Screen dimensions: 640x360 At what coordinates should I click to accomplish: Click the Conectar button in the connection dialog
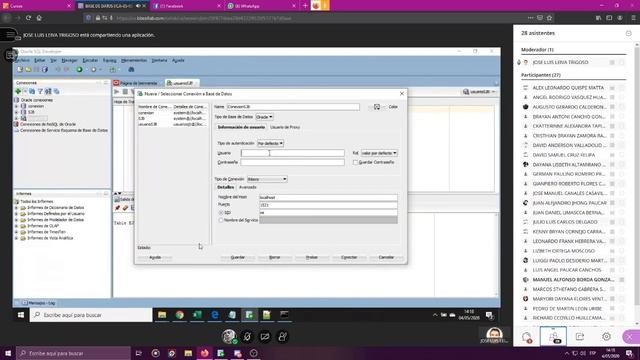pyautogui.click(x=349, y=258)
